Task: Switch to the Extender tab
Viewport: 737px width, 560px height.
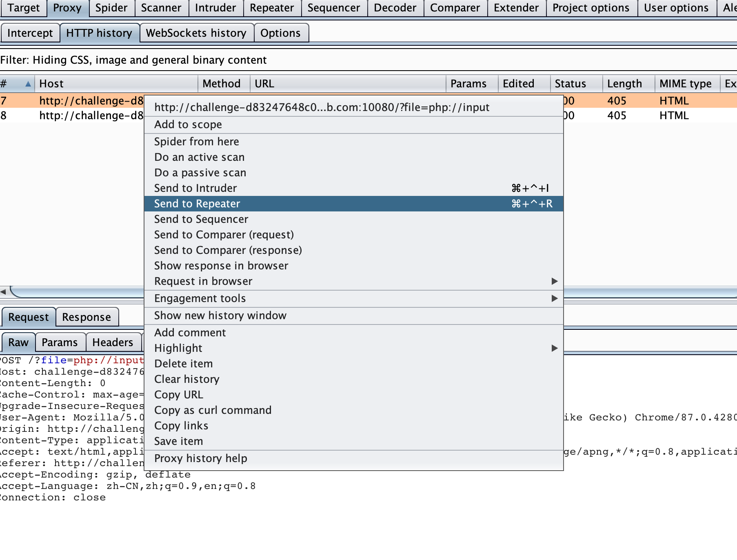Action: click(516, 8)
